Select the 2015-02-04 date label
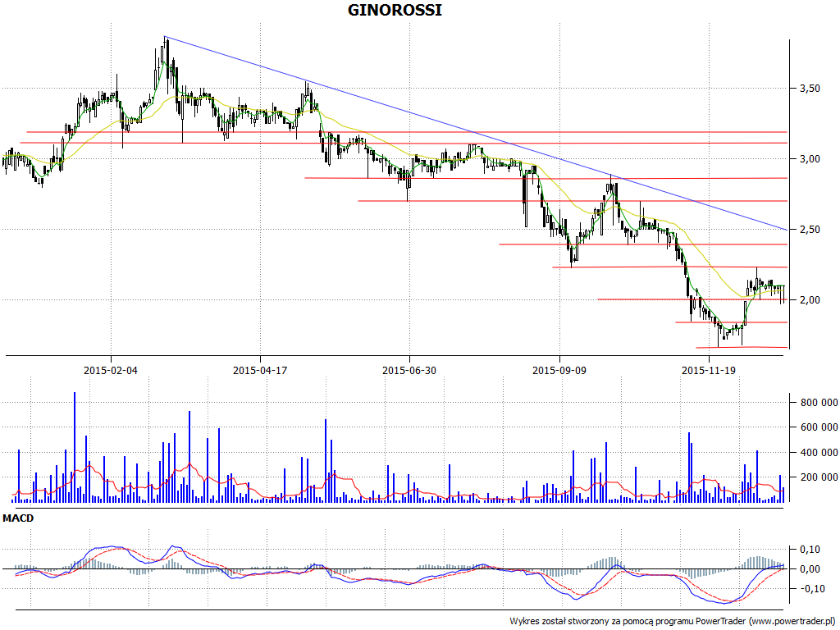Screen dimensions: 840x630 click(111, 370)
